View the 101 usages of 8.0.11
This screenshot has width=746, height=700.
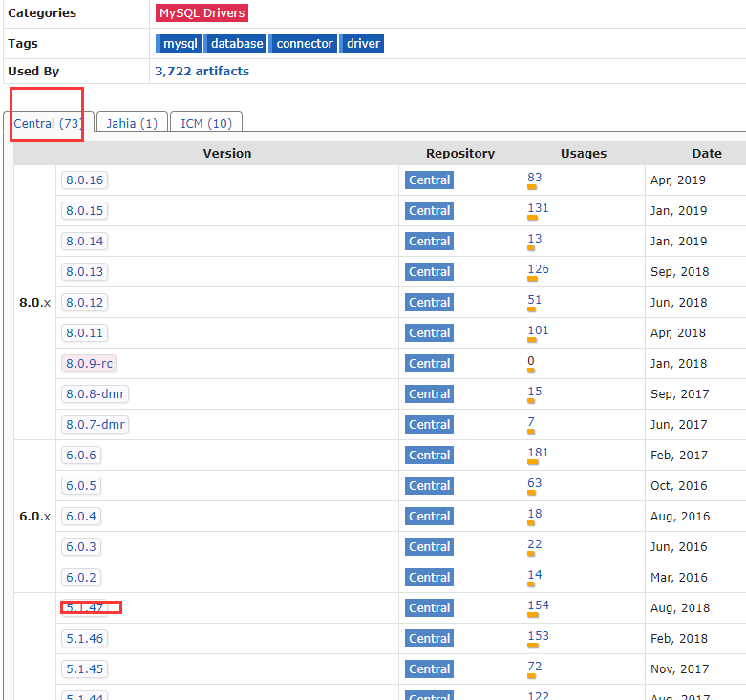[x=538, y=330]
